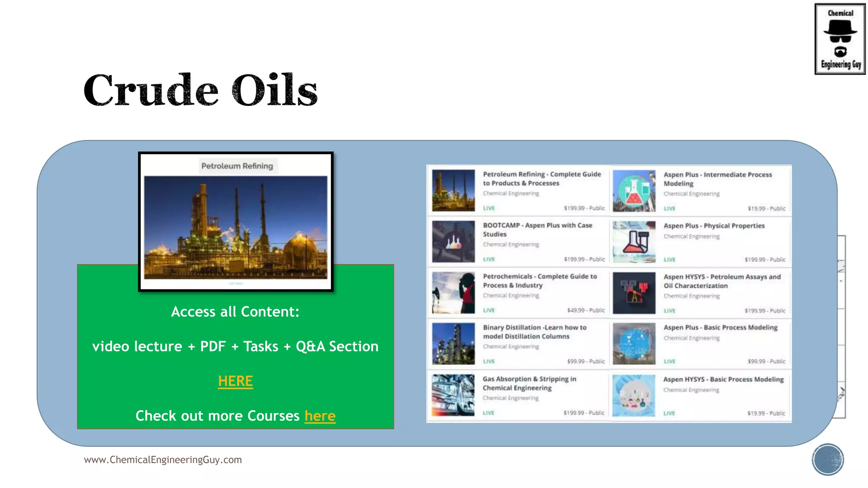The width and height of the screenshot is (868, 488).
Task: Open Aspen Plus Intermediate flask icon thumbnail
Action: coord(634,191)
